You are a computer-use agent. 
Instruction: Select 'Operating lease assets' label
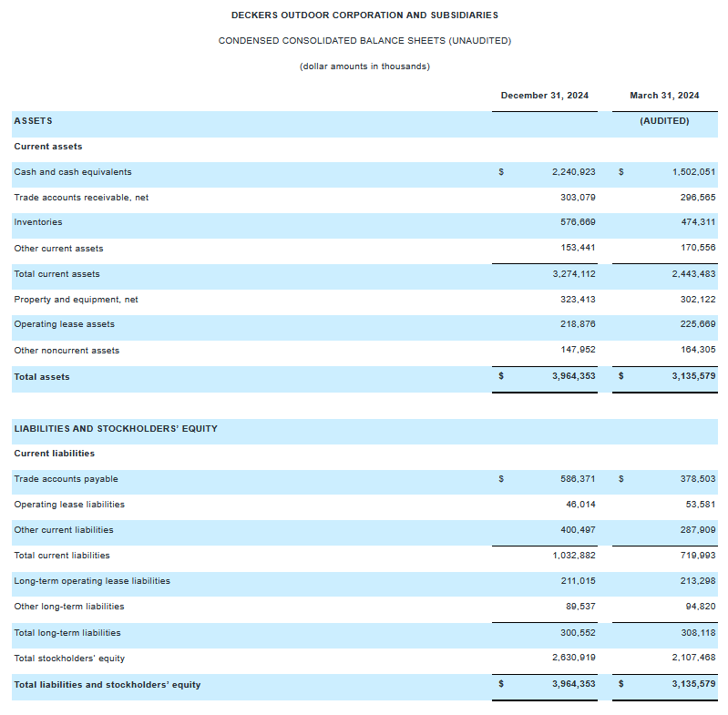[x=64, y=324]
